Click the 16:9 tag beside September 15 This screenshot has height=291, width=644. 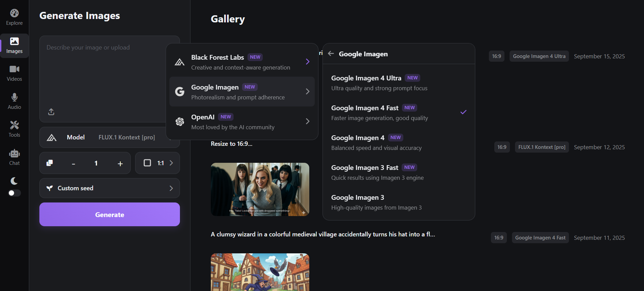tap(497, 56)
